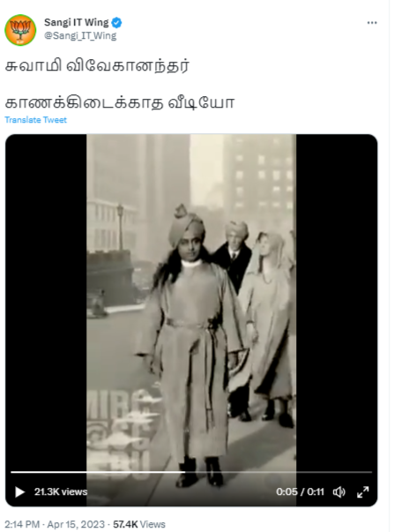394x532 pixels.
Task: Open the three-dot more options menu
Action: point(372,23)
